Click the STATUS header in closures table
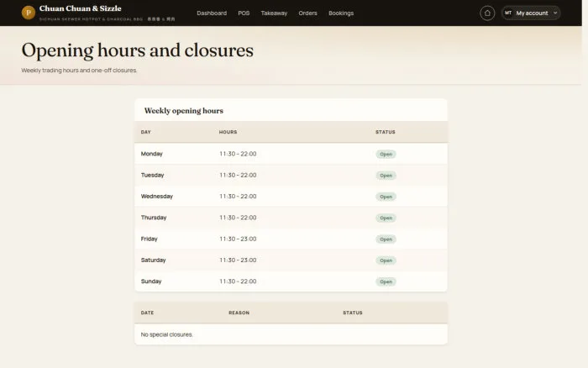The image size is (588, 368). click(353, 313)
